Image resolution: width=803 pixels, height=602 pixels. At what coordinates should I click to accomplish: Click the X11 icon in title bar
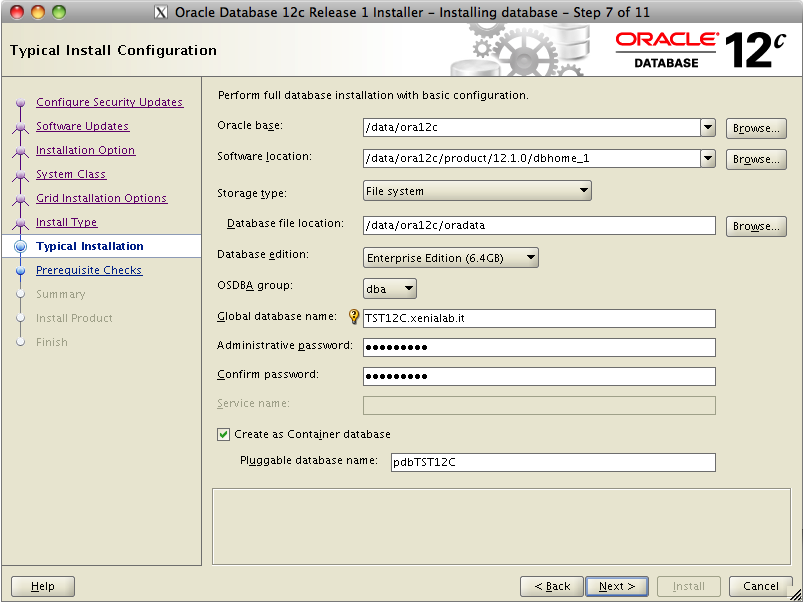[x=160, y=12]
